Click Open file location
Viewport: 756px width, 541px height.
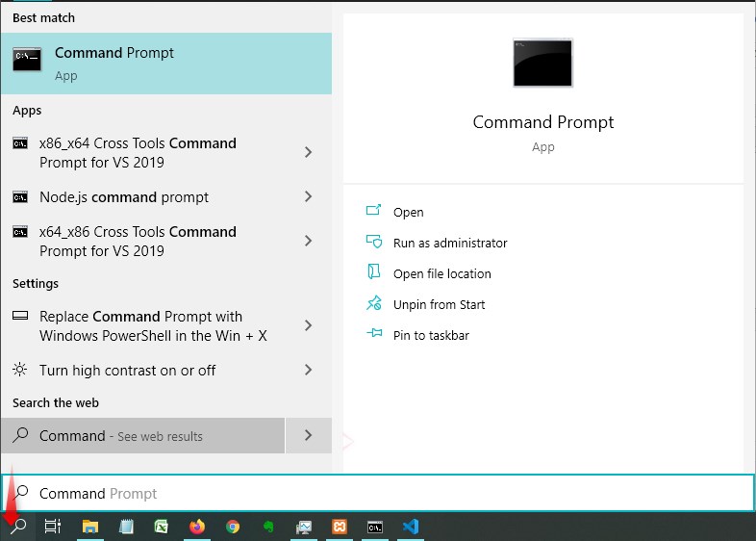click(441, 273)
